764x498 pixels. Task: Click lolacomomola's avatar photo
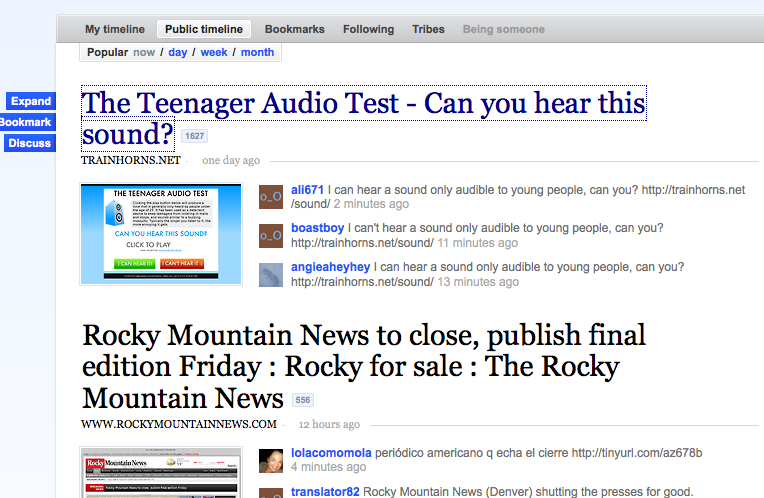click(271, 460)
